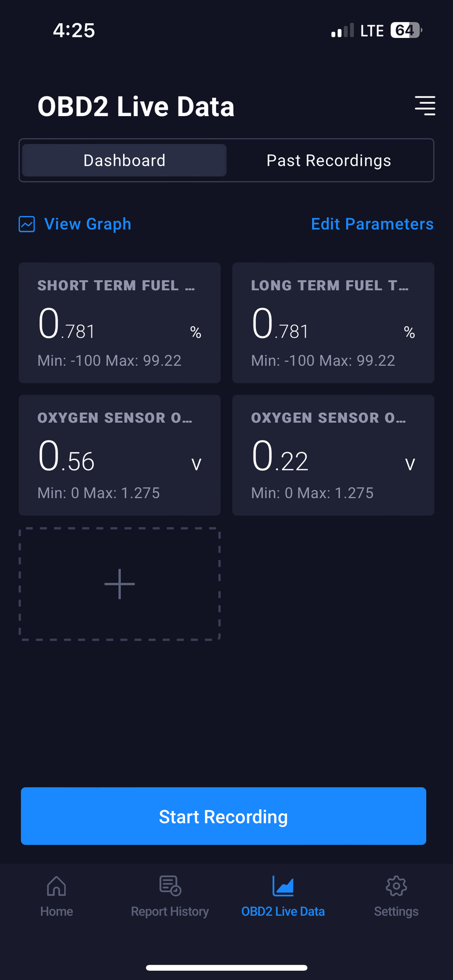Open the Long Term Fuel trim card

tap(333, 323)
